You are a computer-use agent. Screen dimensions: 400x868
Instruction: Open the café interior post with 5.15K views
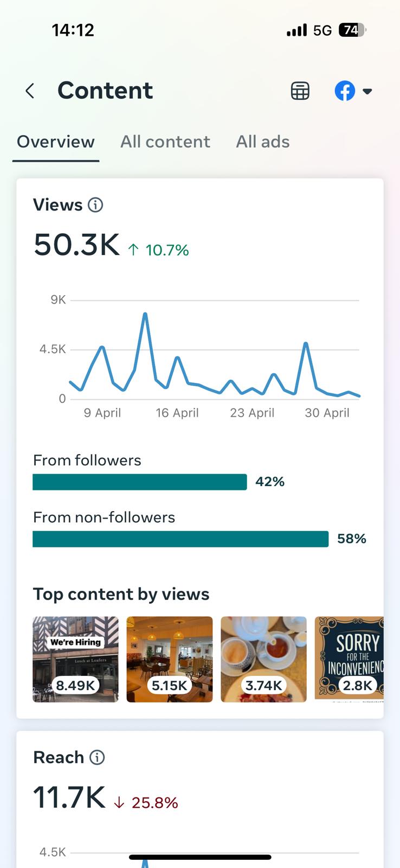coord(170,659)
